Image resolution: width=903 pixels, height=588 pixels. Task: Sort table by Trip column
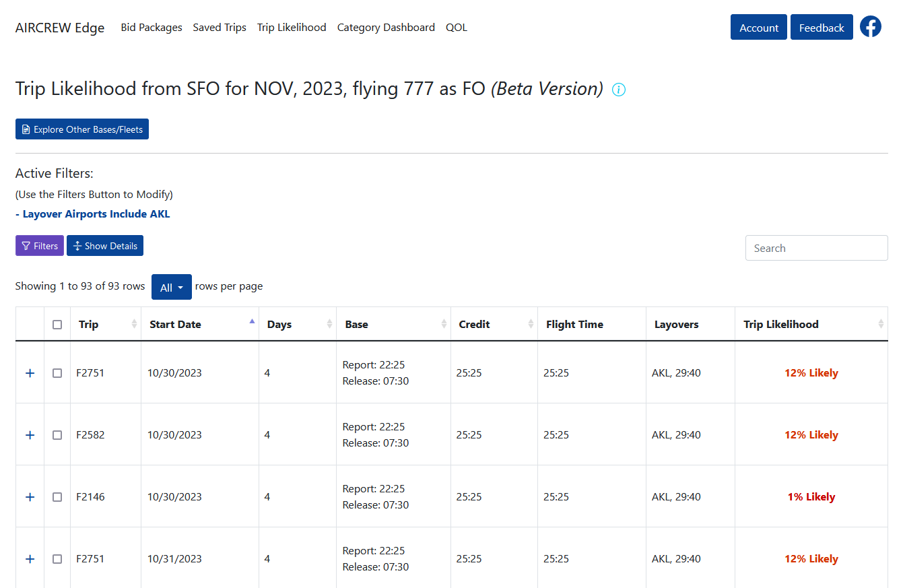pos(106,325)
